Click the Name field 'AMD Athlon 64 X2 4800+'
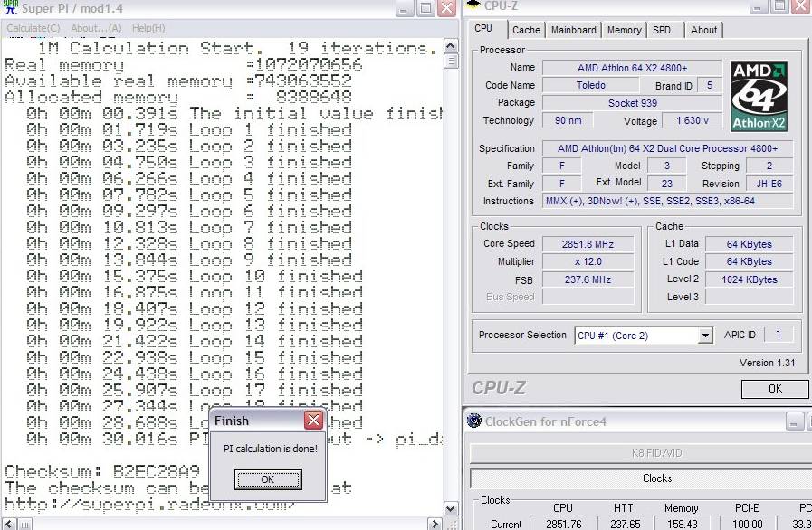 [x=632, y=68]
